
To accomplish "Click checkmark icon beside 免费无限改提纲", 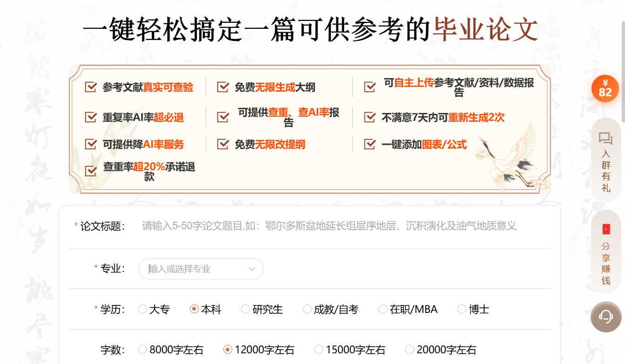I will coord(223,144).
